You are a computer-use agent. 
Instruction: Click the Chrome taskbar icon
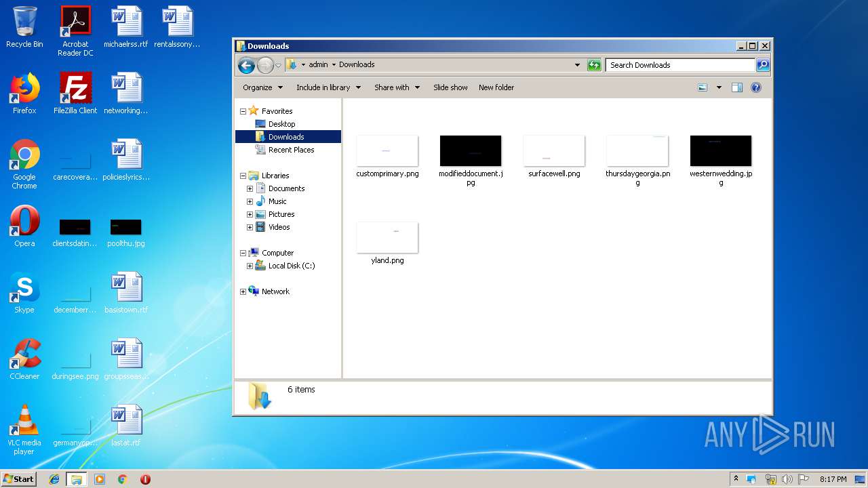122,479
